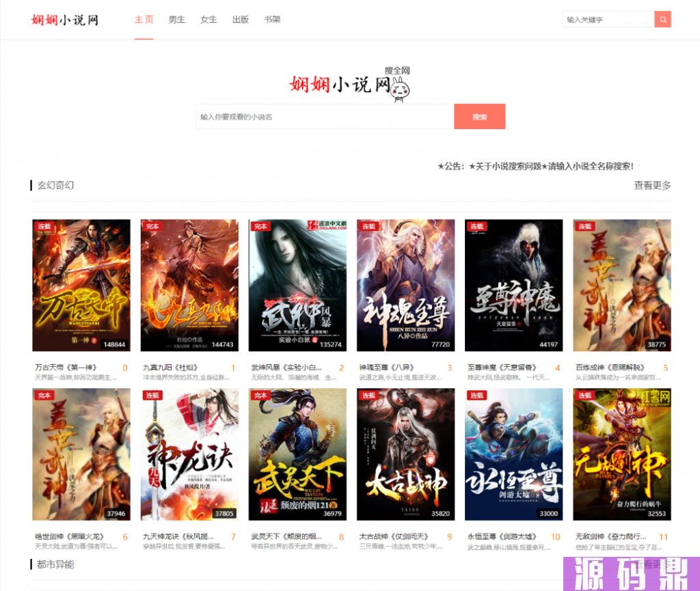Screen dimensions: 700x591
Task: Click the 都市异能 section heading
Action: (x=55, y=564)
